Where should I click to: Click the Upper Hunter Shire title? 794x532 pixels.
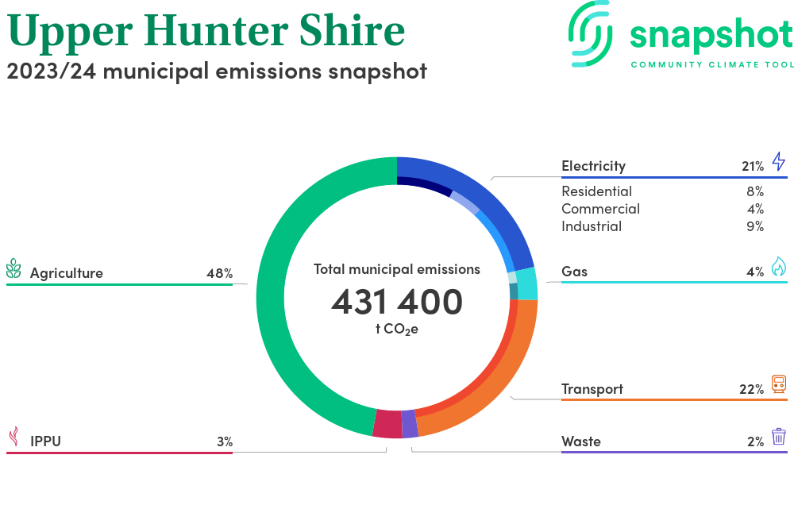tap(206, 30)
